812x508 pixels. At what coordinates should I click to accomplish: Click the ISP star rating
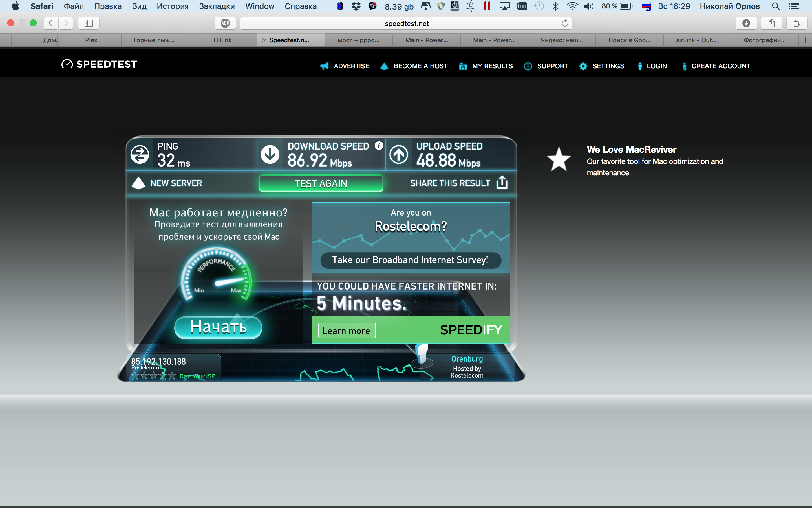pos(153,376)
